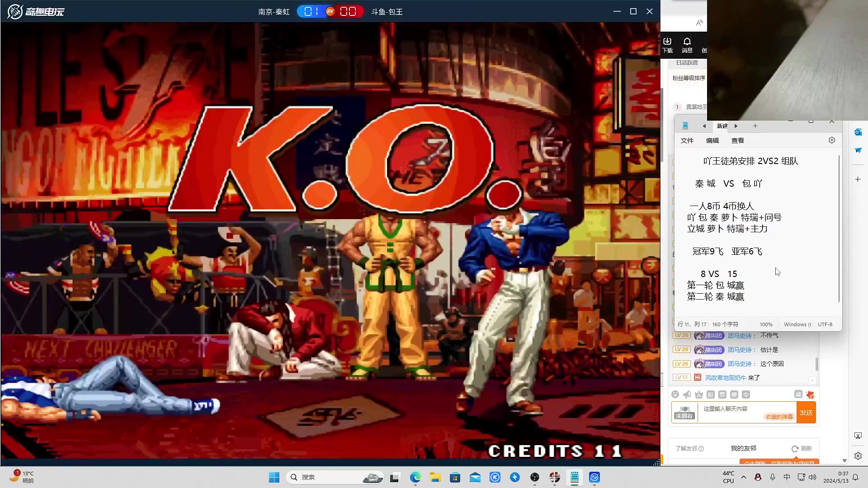The image size is (868, 488).
Task: Click the megaphone broadcast icon
Action: 687,394
